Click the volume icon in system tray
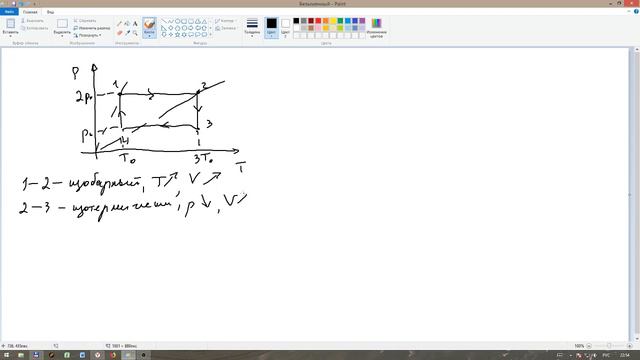This screenshot has height=360, width=640. coord(594,355)
